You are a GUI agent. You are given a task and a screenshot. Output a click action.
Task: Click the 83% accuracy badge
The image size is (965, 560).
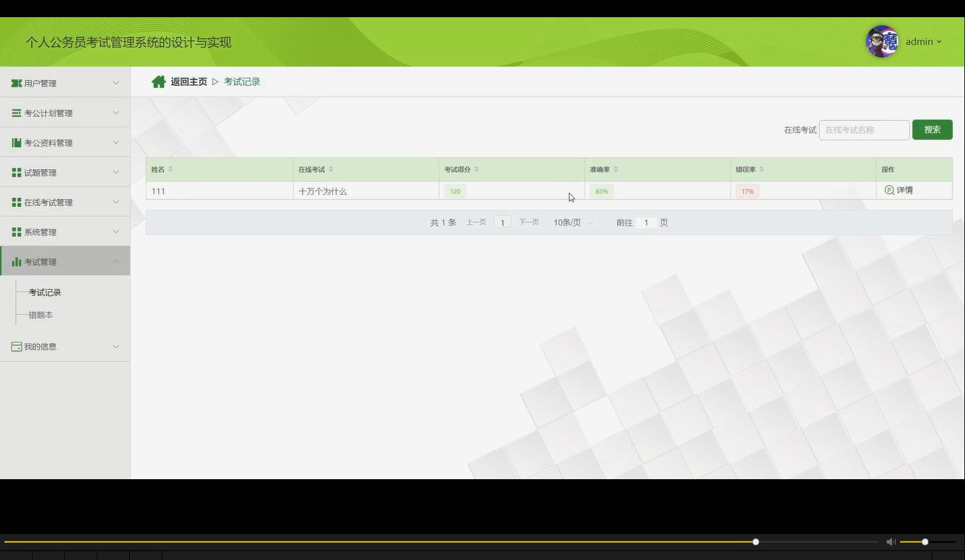click(x=602, y=191)
